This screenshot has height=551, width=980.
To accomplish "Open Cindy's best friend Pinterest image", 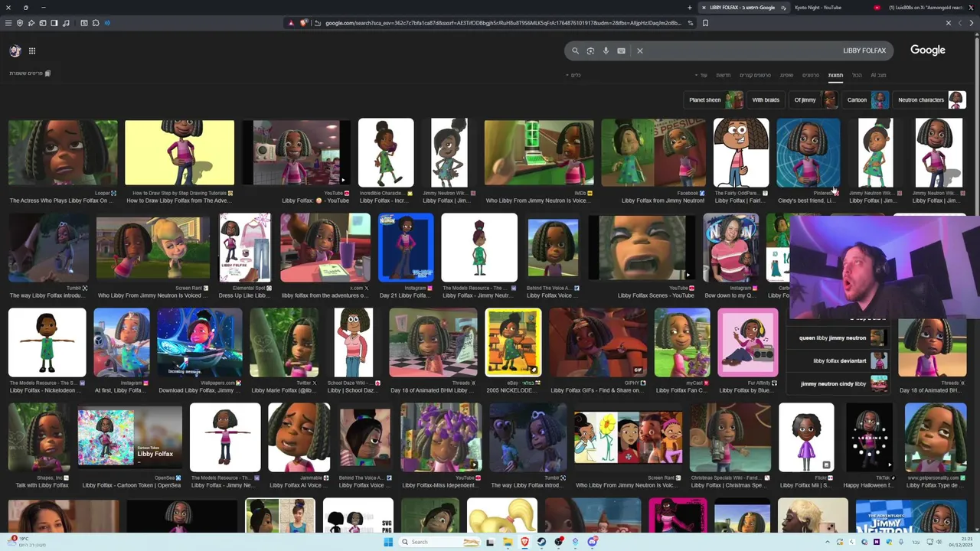I will tap(808, 152).
